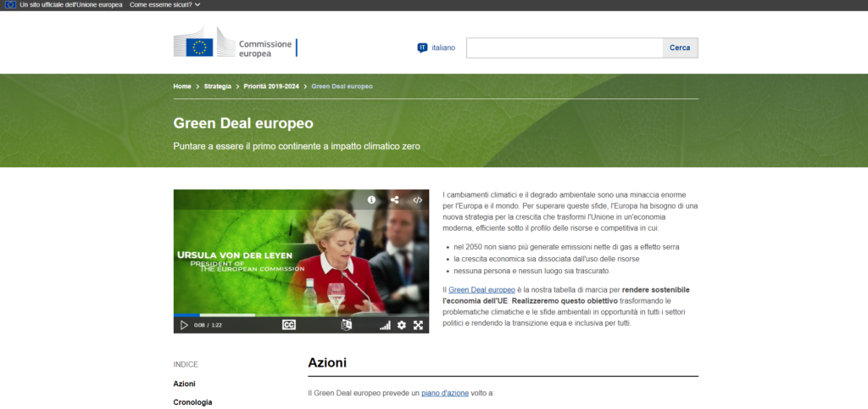Jump to Azioni in the index
The width and height of the screenshot is (868, 409).
pyautogui.click(x=184, y=384)
